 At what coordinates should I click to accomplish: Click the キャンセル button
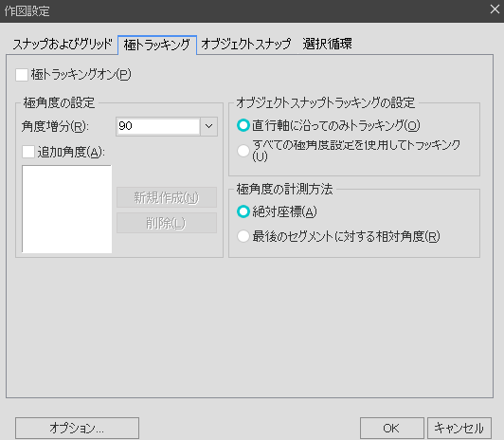pyautogui.click(x=459, y=428)
